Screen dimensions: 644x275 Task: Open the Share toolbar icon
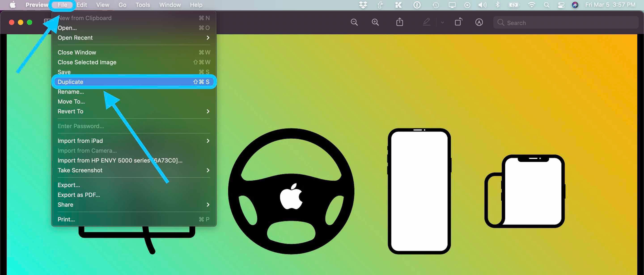coord(400,22)
